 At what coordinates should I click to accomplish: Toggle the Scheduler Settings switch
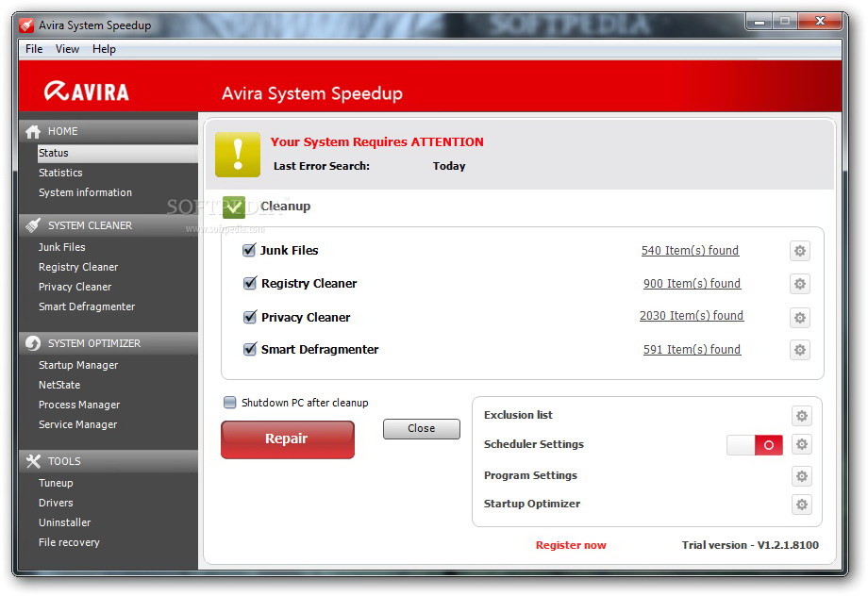(x=755, y=445)
